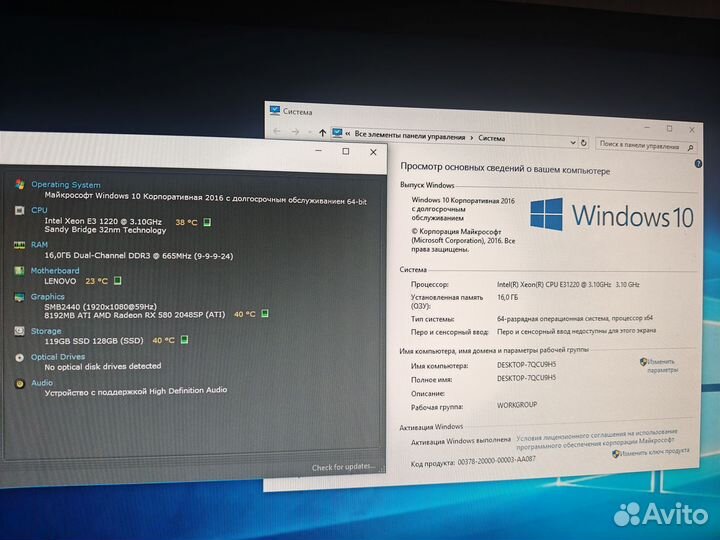Open the Microsoft license terms link

click(598, 438)
